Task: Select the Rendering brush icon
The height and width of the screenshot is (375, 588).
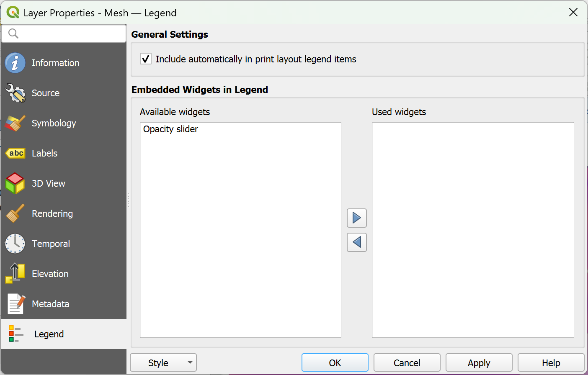Action: tap(15, 213)
